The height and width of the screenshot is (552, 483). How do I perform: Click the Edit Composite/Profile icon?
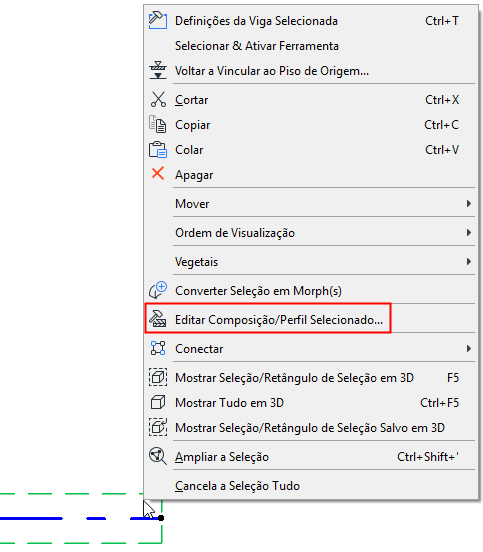[x=157, y=319]
